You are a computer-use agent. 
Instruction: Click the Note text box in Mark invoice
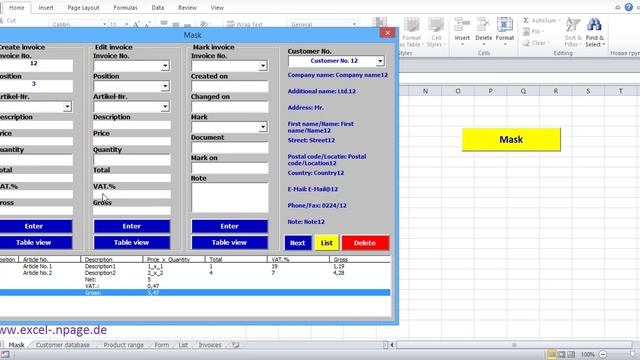229,198
